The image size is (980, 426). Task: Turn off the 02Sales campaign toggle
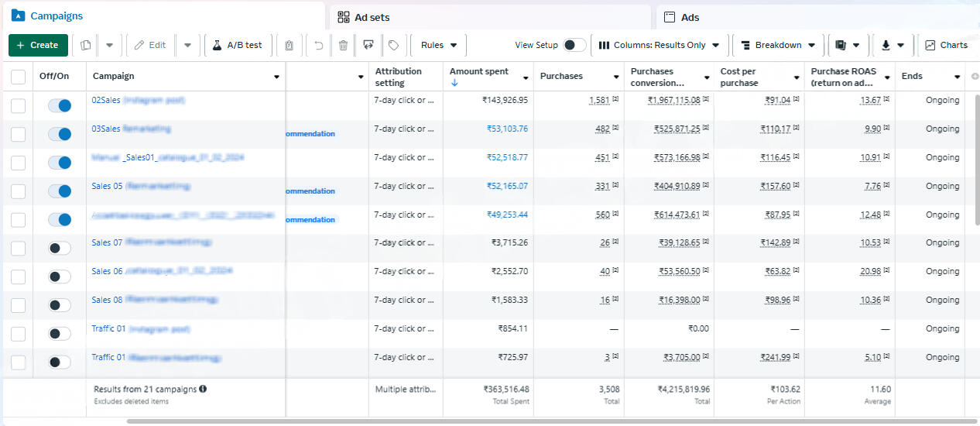tap(60, 105)
